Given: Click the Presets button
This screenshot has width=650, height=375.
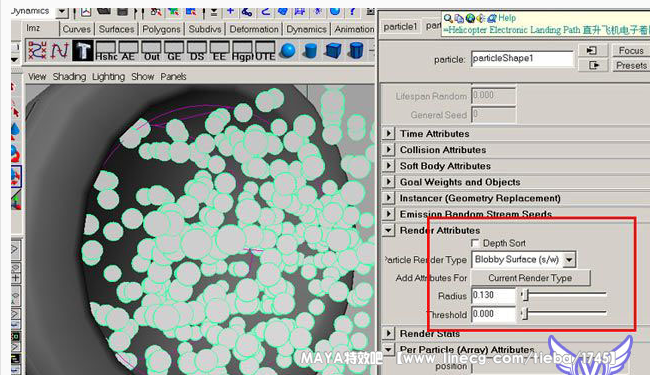Looking at the screenshot, I should [x=631, y=65].
